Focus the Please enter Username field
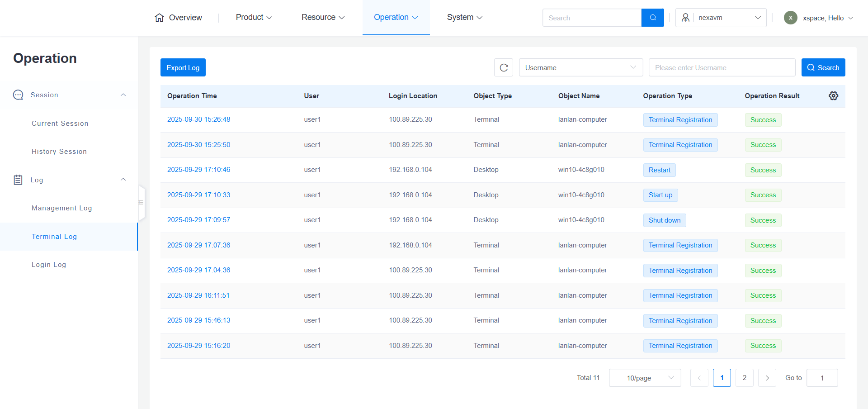 point(722,68)
